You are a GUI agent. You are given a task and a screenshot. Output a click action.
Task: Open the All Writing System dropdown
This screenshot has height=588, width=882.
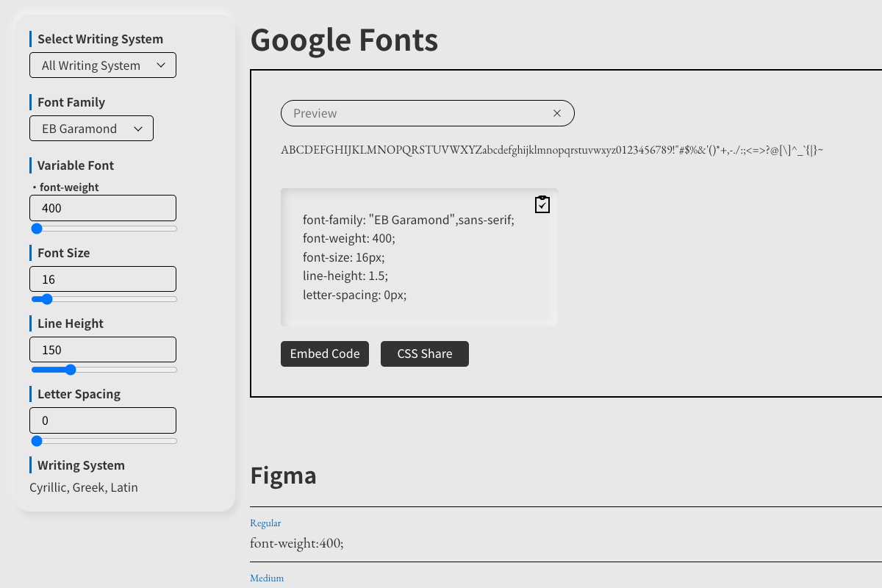pyautogui.click(x=103, y=65)
